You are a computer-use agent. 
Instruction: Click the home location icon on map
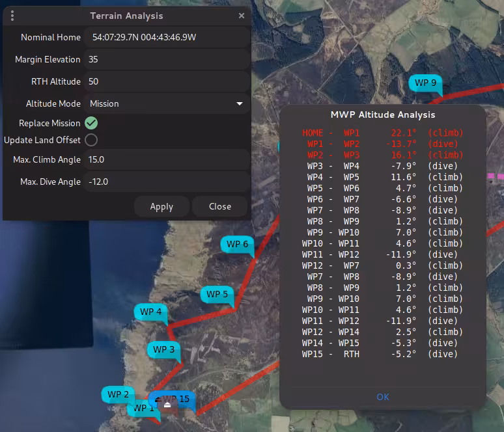pyautogui.click(x=167, y=405)
